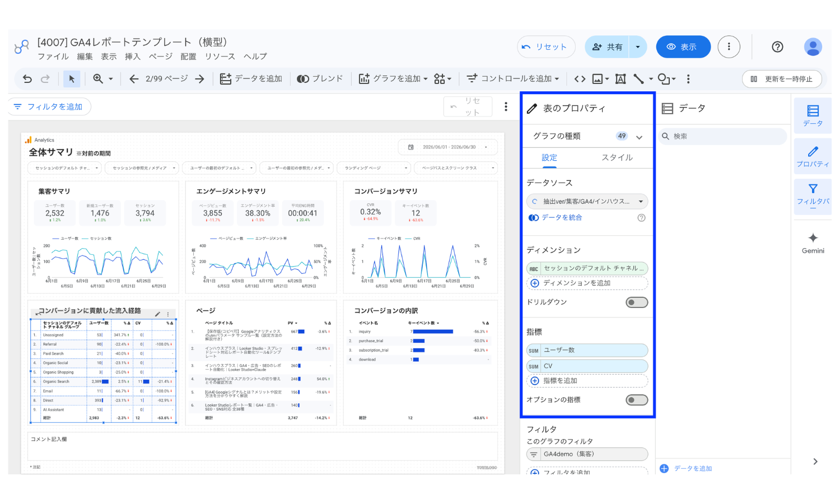Open the プロパティ side panel button
This screenshot has height=504, width=840.
(813, 156)
